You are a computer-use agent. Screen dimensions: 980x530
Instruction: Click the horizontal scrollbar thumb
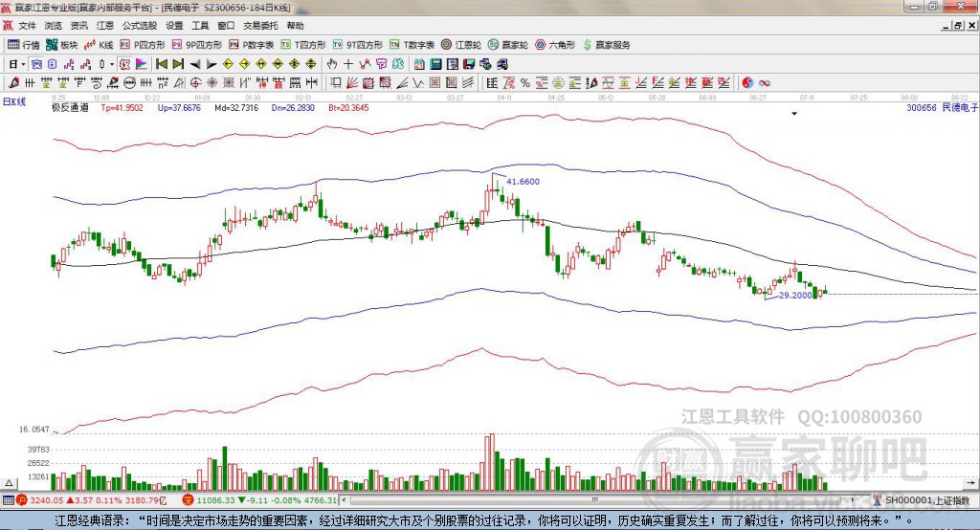click(593, 500)
